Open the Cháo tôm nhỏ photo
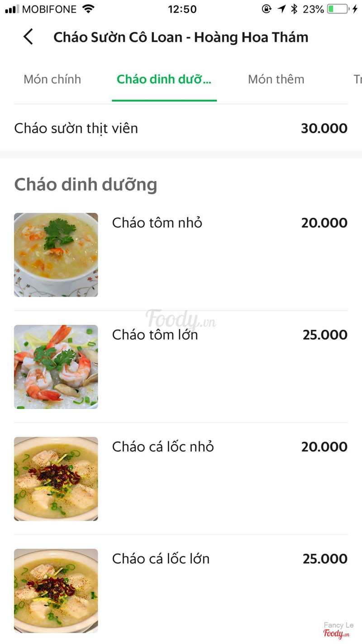 click(x=56, y=255)
